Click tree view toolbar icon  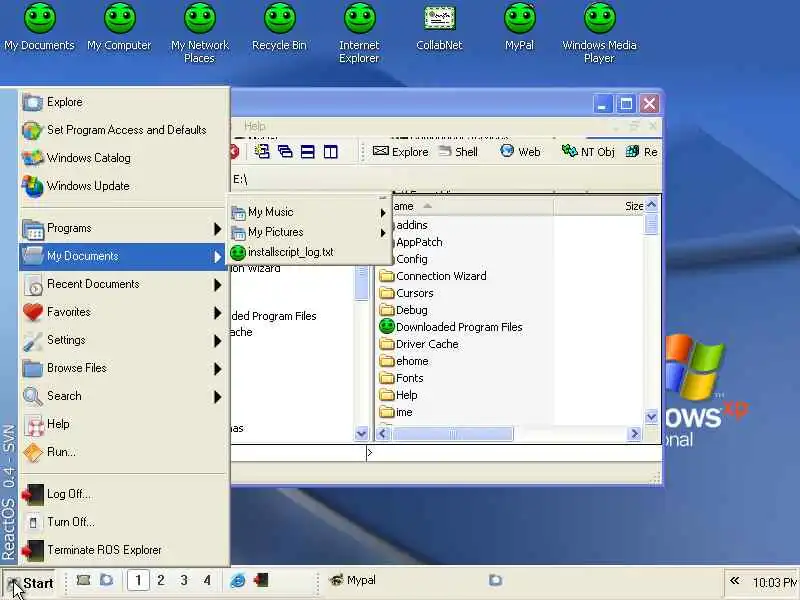[x=262, y=152]
